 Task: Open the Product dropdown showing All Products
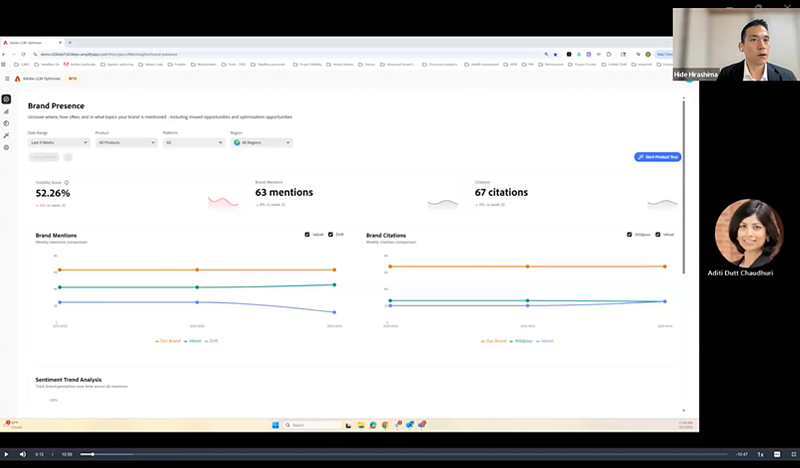coord(126,143)
